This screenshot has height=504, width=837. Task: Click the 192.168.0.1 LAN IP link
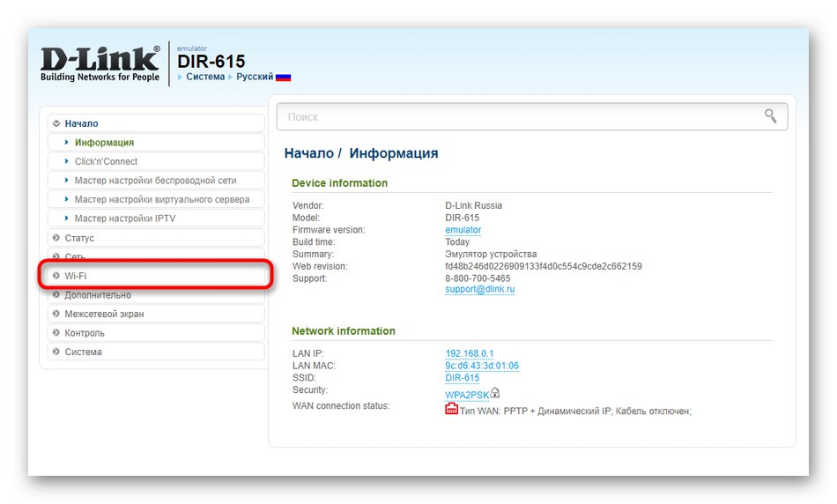click(x=470, y=353)
